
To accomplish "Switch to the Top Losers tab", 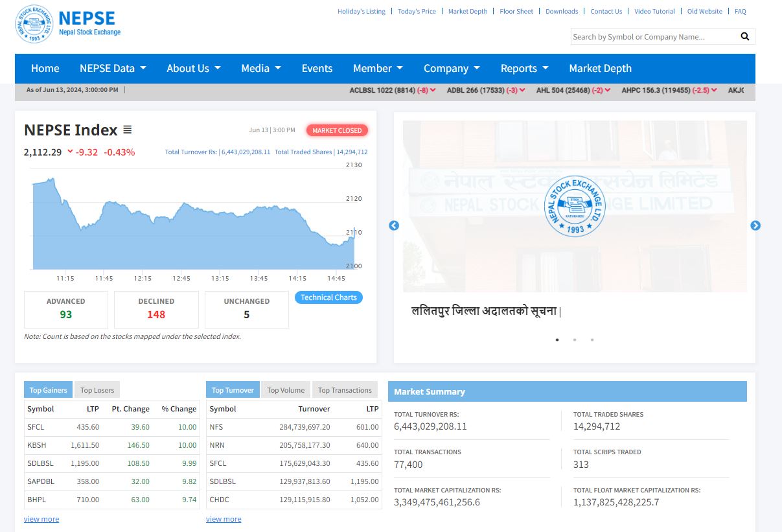I will [97, 390].
